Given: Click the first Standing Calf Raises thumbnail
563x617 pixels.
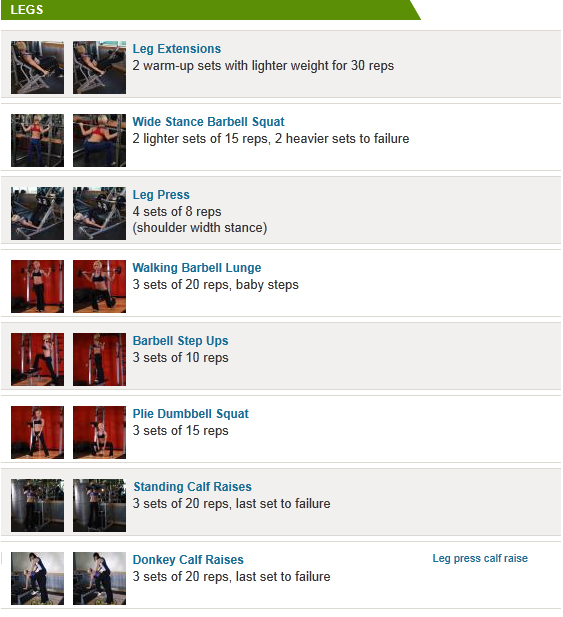Looking at the screenshot, I should click(37, 505).
